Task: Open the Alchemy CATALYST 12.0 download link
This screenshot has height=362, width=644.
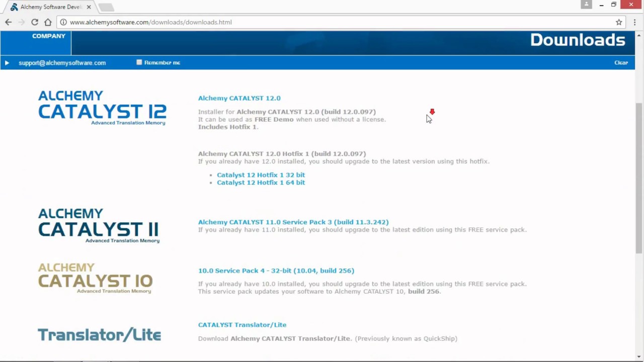Action: (239, 98)
